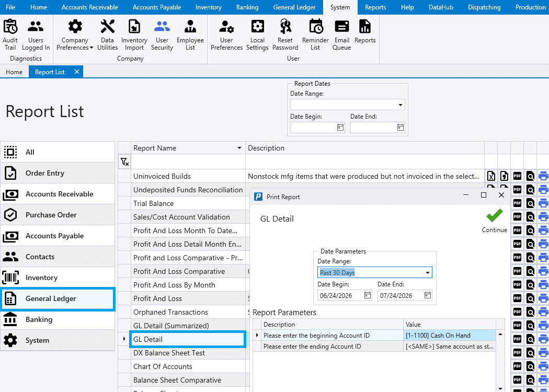
Task: Open the Banking ribbon tab
Action: tap(247, 7)
